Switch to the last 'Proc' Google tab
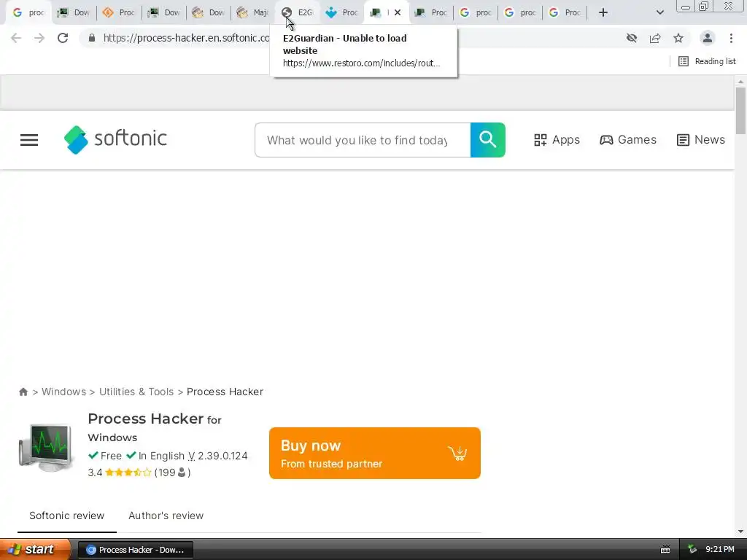The image size is (747, 560). tap(565, 12)
